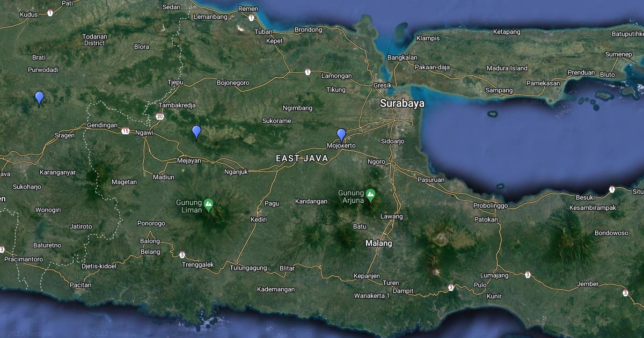The height and width of the screenshot is (338, 644).
Task: Click the blue pin south of Purwodadi
Action: coord(39,98)
